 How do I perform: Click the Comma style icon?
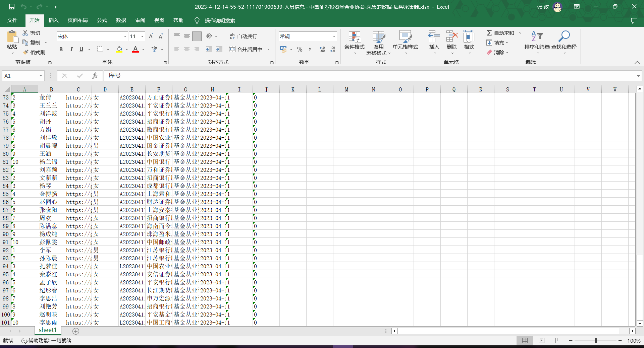[310, 49]
